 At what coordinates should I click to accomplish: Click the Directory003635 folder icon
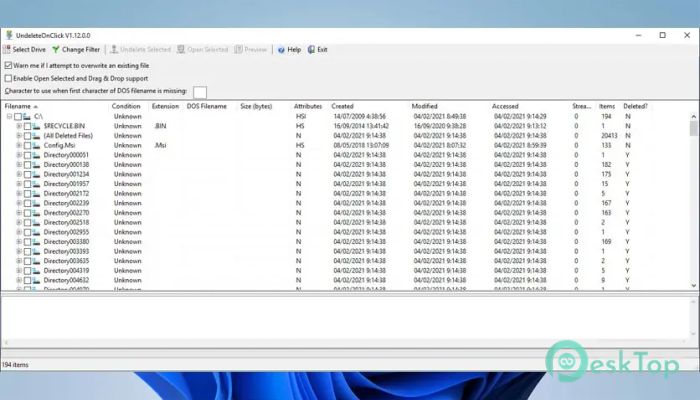[x=36, y=261]
